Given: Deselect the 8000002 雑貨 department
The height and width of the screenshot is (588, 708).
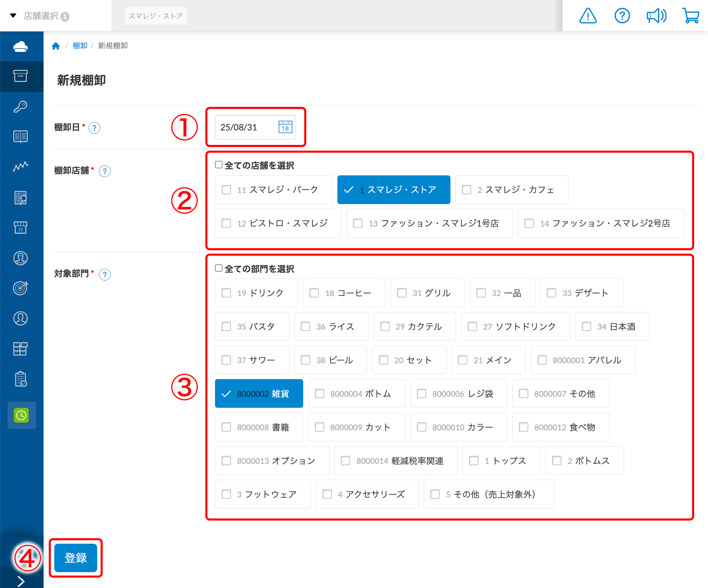Looking at the screenshot, I should click(x=259, y=393).
